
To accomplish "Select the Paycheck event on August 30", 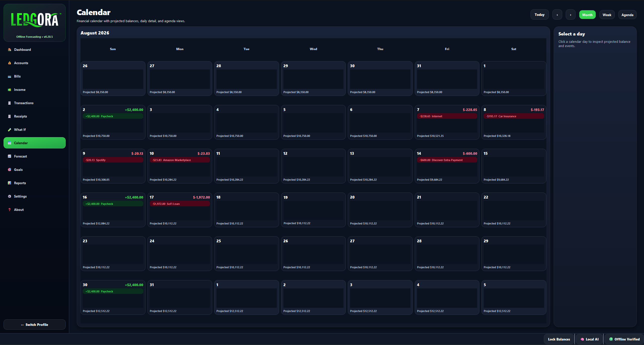I will pyautogui.click(x=113, y=291).
